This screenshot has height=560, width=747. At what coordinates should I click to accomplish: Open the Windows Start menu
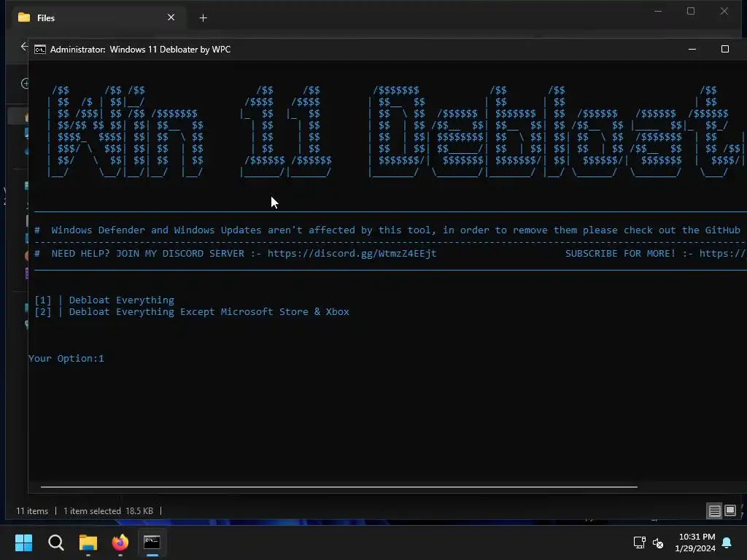click(23, 542)
